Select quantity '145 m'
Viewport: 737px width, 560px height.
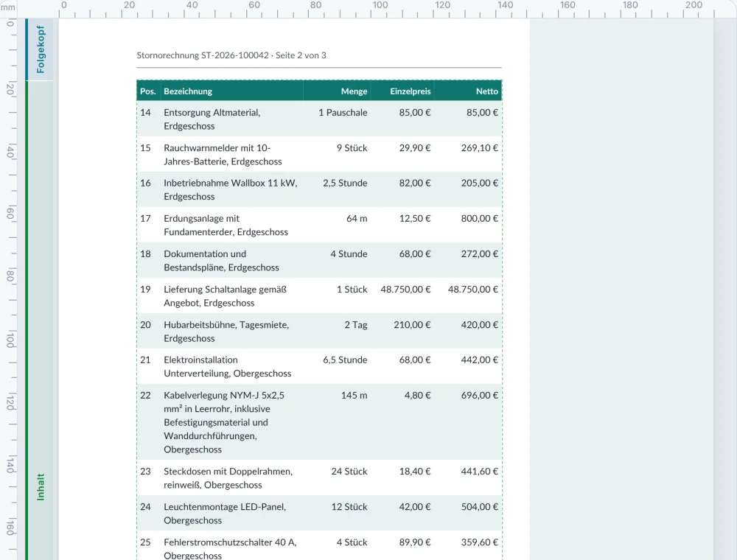click(354, 396)
